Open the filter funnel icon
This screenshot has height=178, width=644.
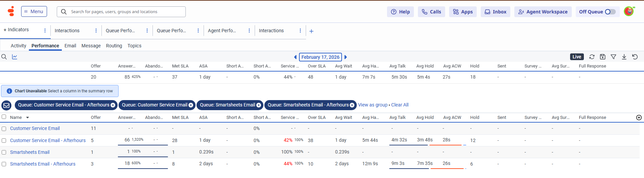(613, 57)
